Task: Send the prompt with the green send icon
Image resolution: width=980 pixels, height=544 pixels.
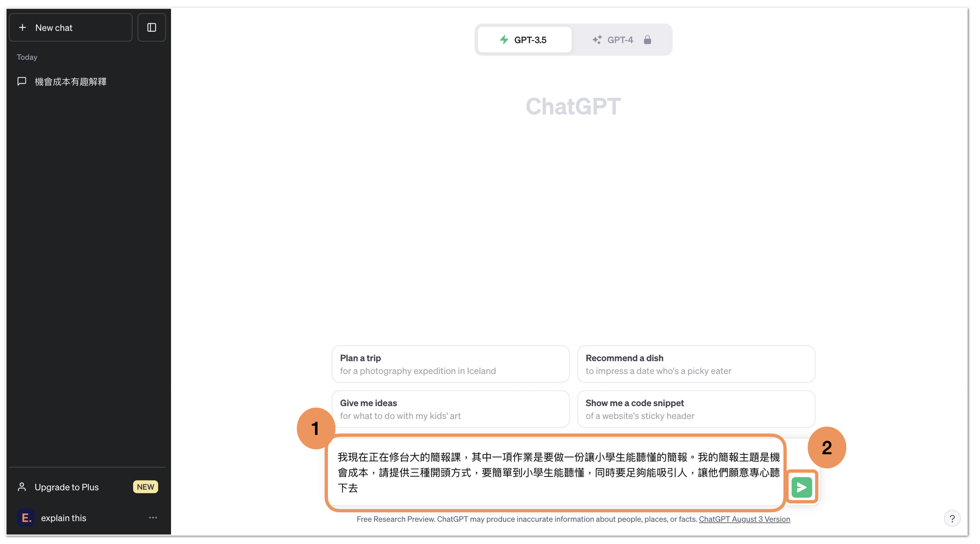Action: (x=802, y=487)
